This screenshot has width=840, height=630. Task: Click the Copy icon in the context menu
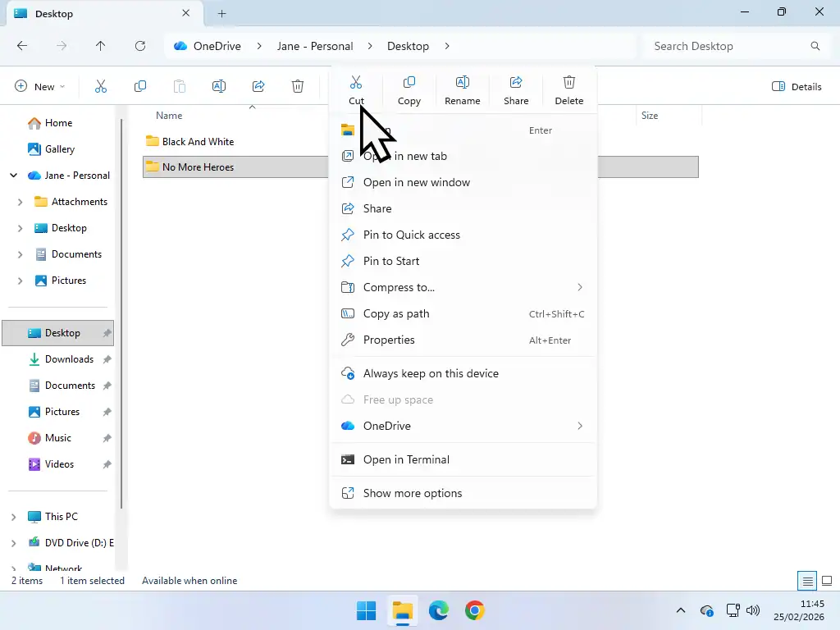[409, 86]
